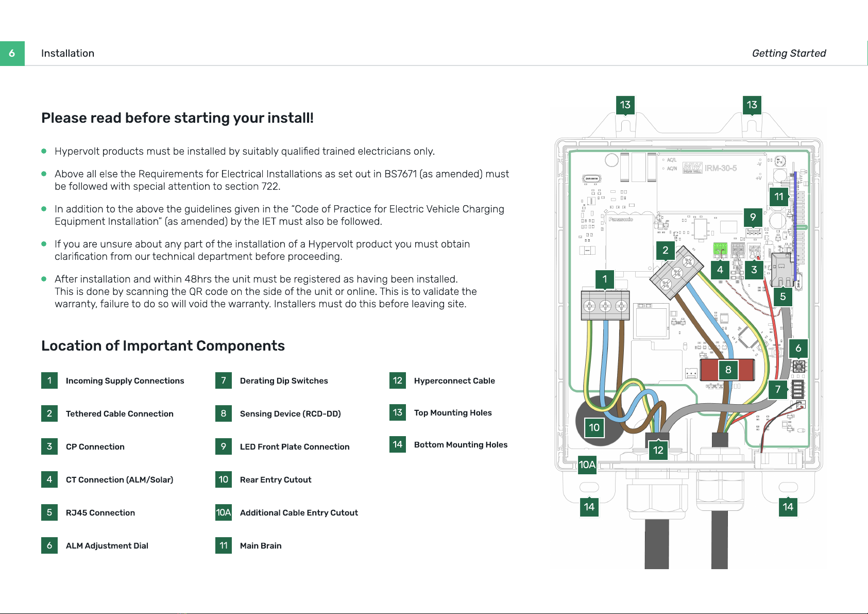Select the 'Derating Dip Switches' label

[x=284, y=380]
